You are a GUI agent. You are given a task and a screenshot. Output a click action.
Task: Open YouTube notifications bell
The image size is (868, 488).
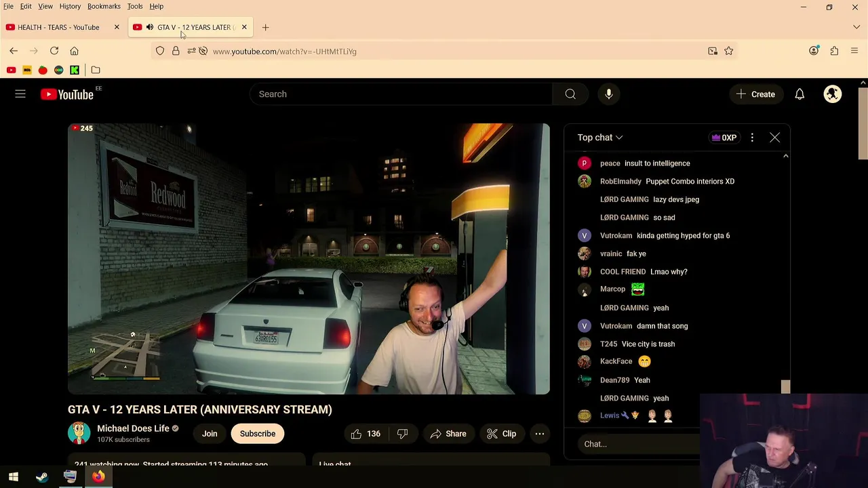[800, 94]
